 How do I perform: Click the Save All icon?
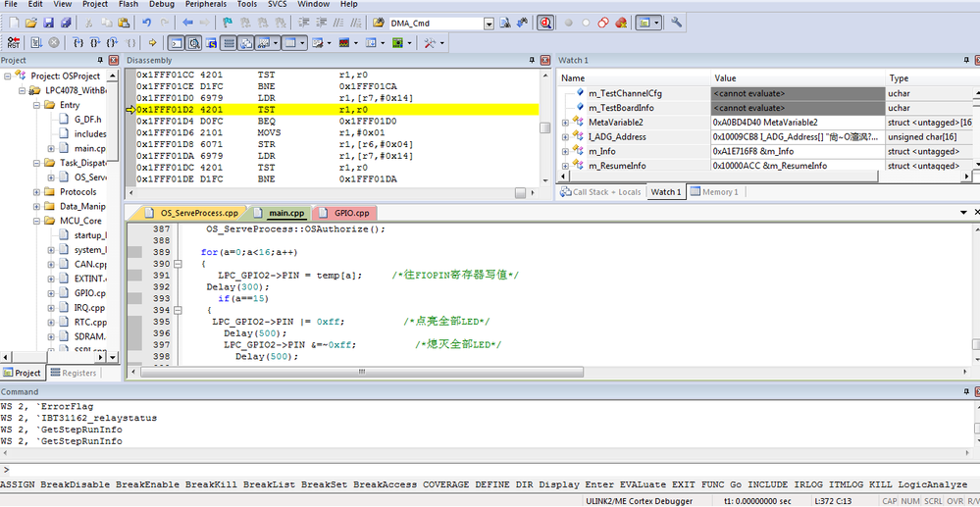[66, 24]
